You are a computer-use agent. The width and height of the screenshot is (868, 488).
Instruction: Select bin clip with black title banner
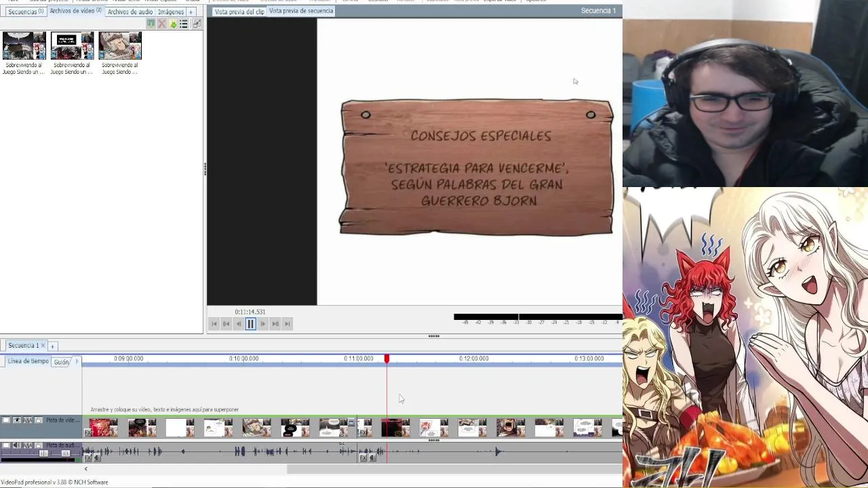72,46
